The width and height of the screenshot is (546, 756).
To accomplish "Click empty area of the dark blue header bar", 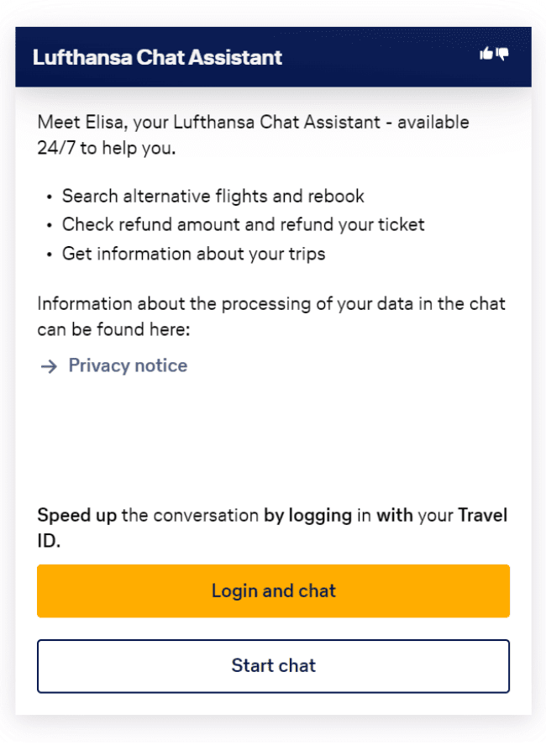I will click(x=378, y=57).
